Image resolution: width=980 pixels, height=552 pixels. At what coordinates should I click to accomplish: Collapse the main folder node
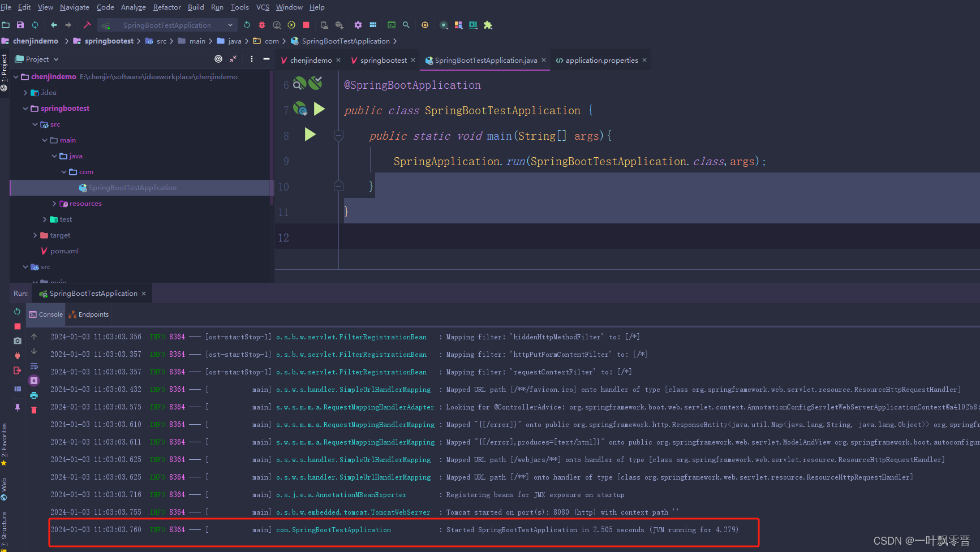tap(45, 140)
